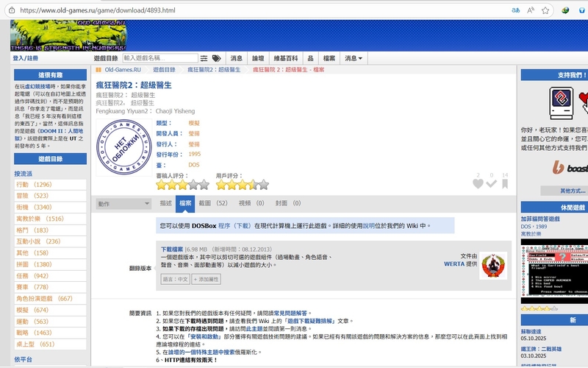
Task: Expand the 消息 dropdown menu
Action: pos(354,58)
